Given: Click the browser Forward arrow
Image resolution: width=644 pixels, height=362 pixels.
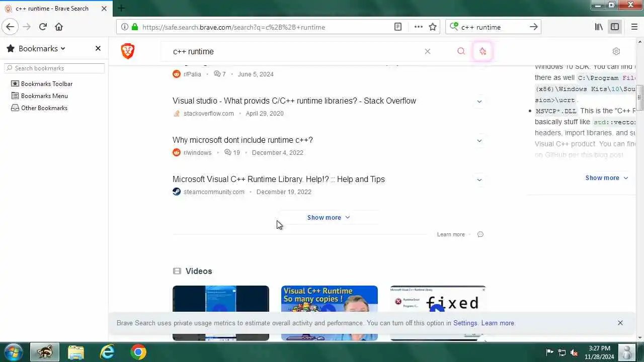Looking at the screenshot, I should tap(27, 27).
